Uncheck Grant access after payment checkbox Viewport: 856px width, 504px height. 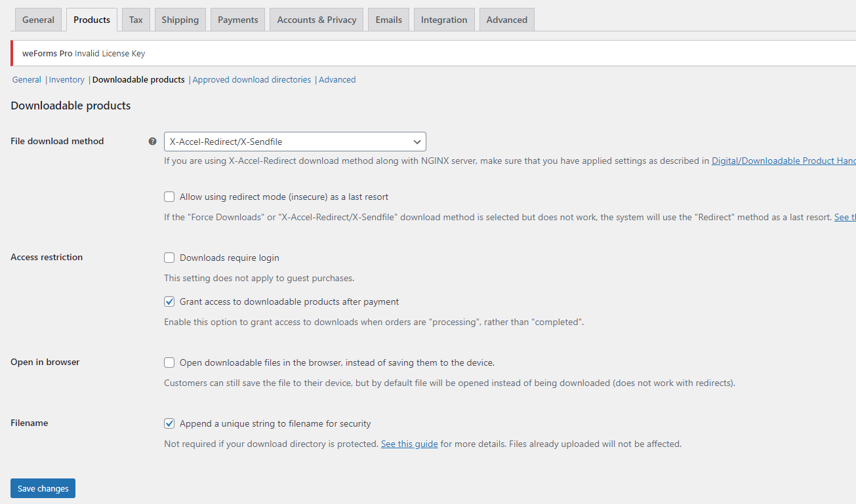click(169, 301)
